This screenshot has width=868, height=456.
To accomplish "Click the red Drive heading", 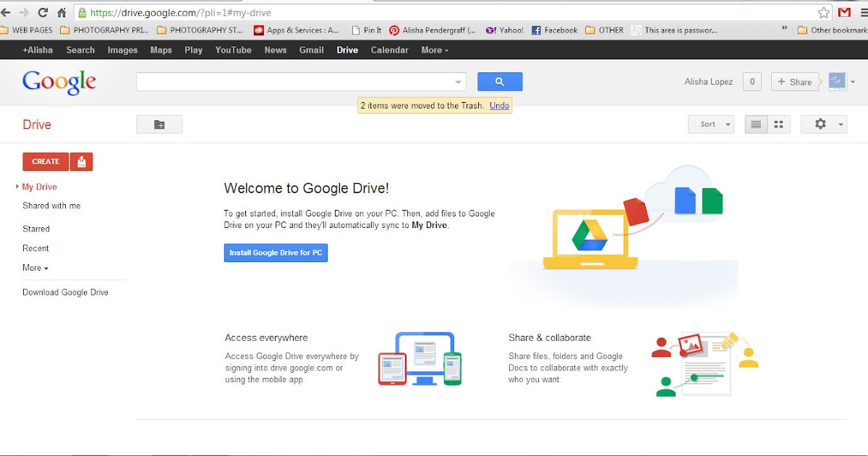I will click(x=37, y=124).
